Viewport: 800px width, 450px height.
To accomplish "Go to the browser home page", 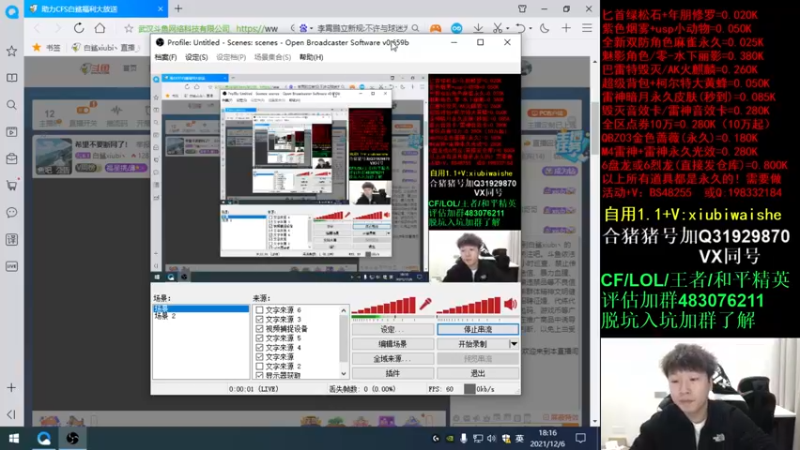I will coord(100,28).
